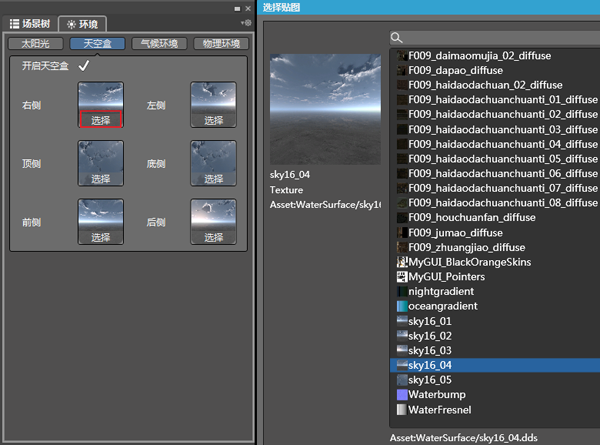The image size is (600, 445).
Task: Select sky16_05 in the texture list
Action: point(430,380)
